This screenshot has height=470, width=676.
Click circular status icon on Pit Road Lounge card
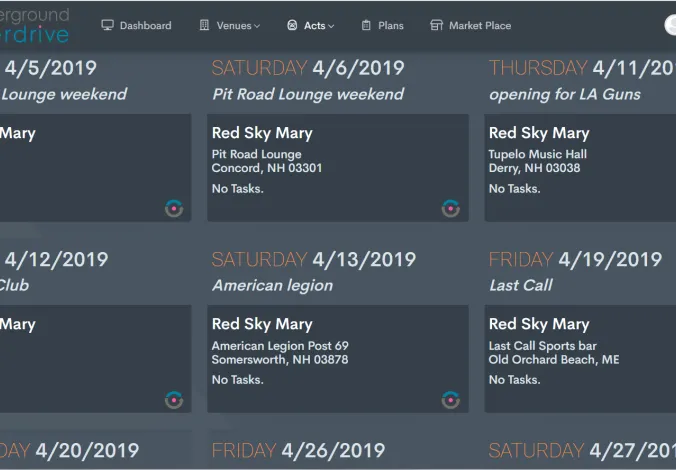point(451,209)
